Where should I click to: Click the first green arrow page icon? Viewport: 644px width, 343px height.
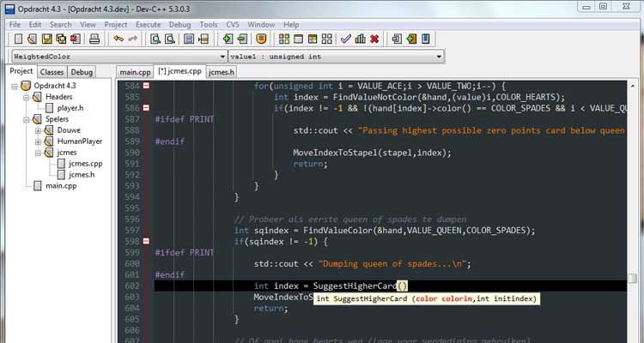click(228, 39)
